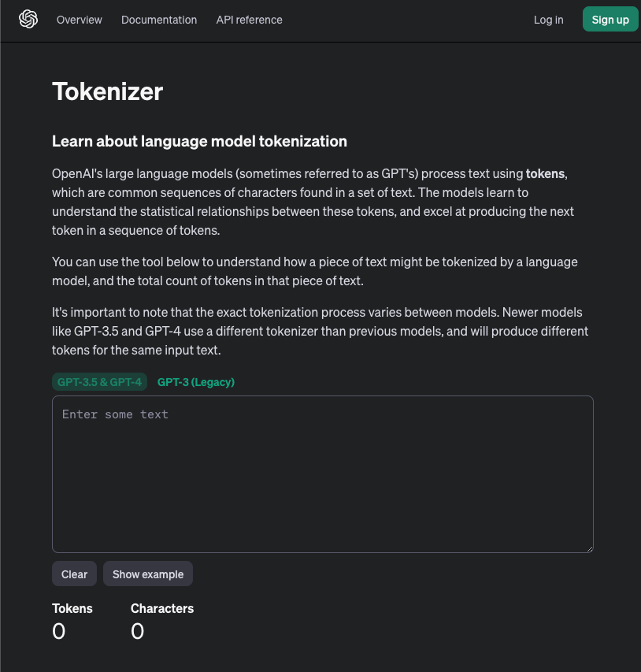Open the Documentation page
Viewport: 641px width, 672px height.
point(158,20)
